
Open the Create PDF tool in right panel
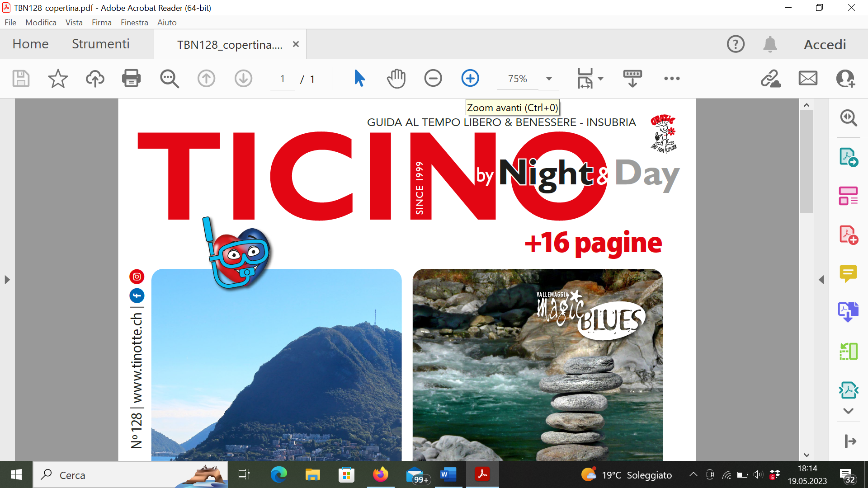(848, 235)
